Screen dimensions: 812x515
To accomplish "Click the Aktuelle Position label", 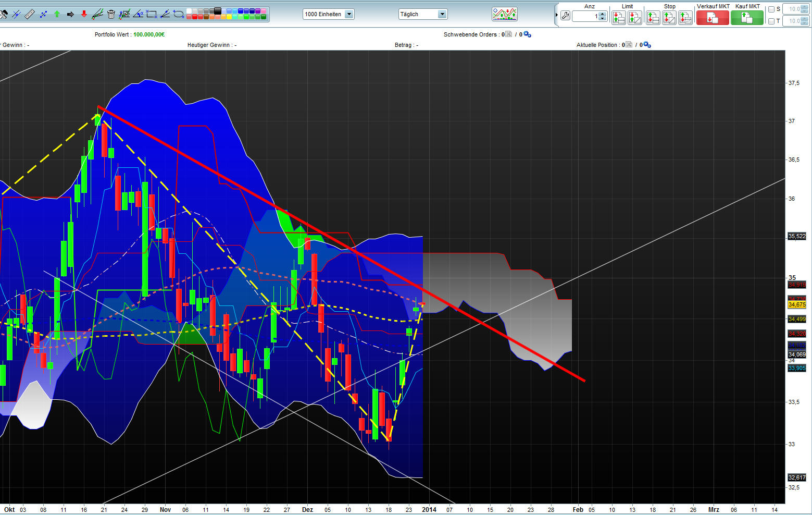I will point(597,45).
